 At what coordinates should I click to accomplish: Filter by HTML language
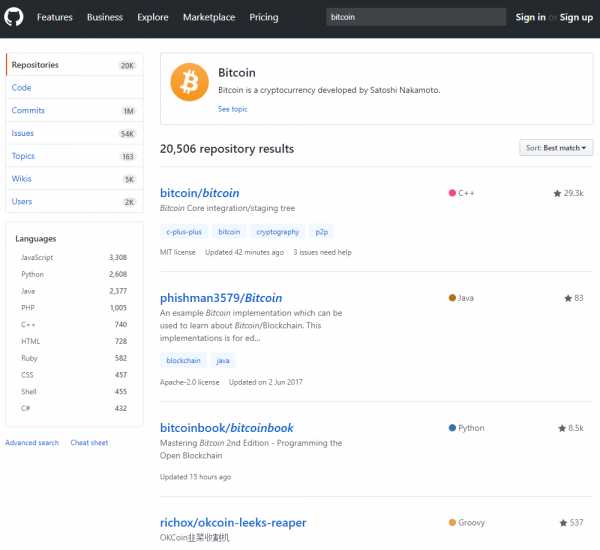[x=74, y=341]
